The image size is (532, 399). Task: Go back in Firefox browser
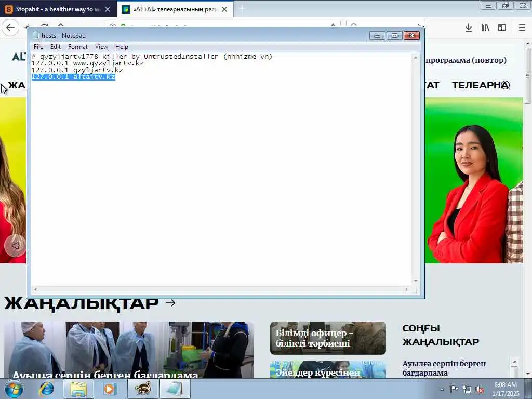tap(10, 28)
